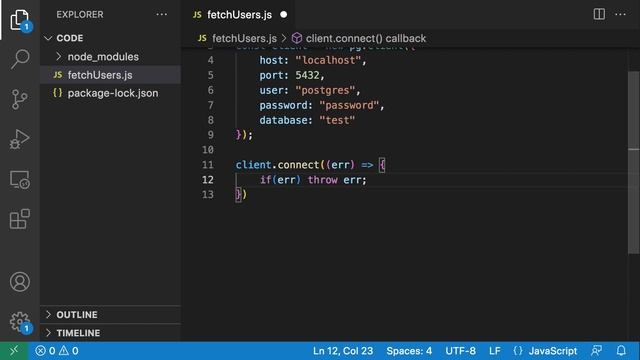Open Run and Debug view
Viewport: 640px width, 360px height.
pyautogui.click(x=20, y=139)
